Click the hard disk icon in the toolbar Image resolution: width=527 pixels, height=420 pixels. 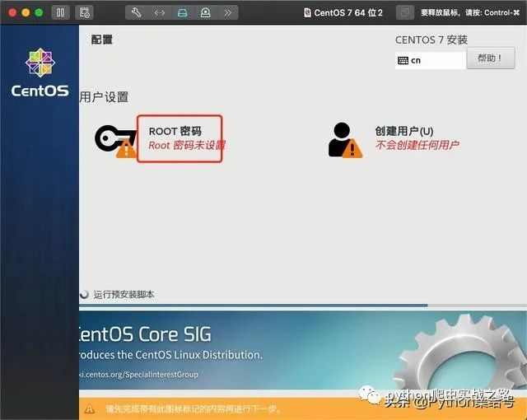point(182,13)
